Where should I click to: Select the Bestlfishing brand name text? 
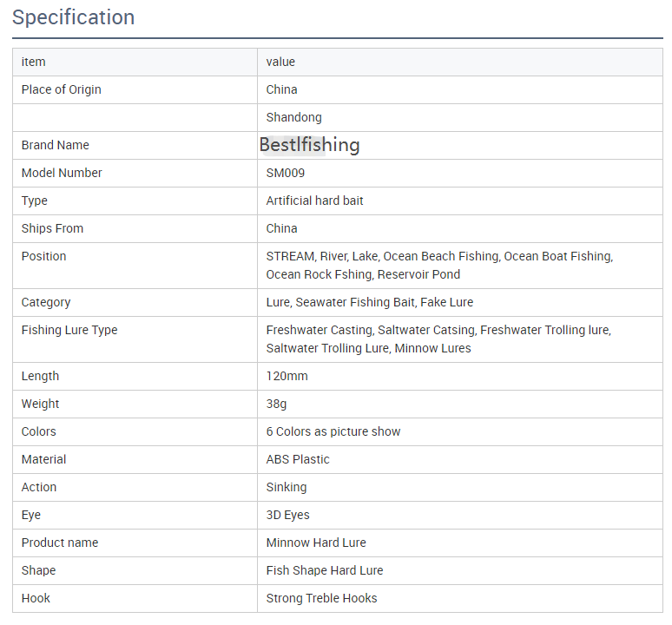[x=309, y=145]
